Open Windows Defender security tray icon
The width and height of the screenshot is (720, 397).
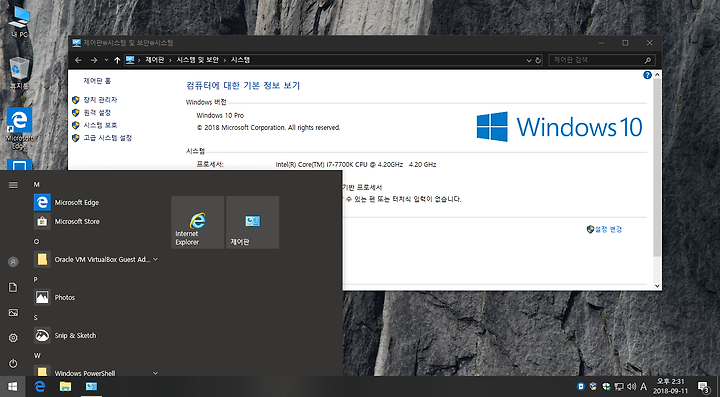(606, 386)
